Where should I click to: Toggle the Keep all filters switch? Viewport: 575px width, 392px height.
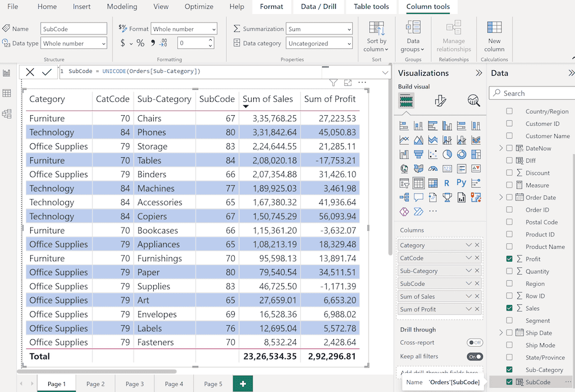point(475,356)
